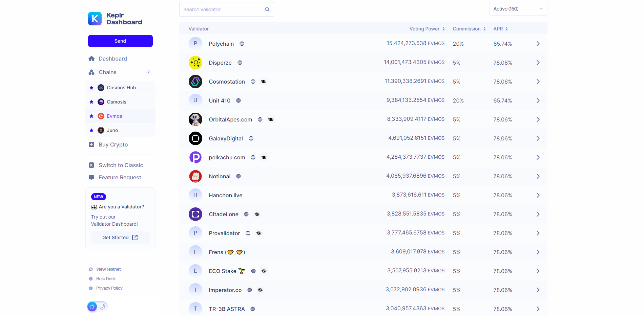Image resolution: width=644 pixels, height=316 pixels.
Task: Click the Polychain website globe icon
Action: point(242,44)
